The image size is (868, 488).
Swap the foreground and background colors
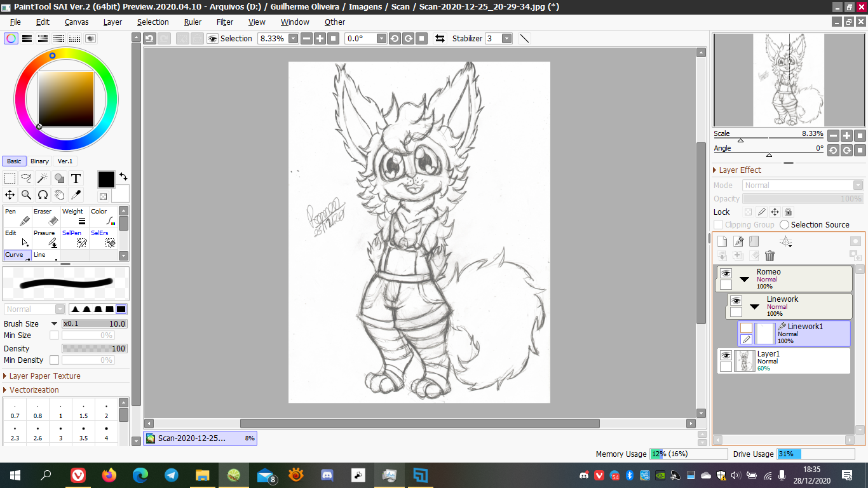[x=123, y=177]
